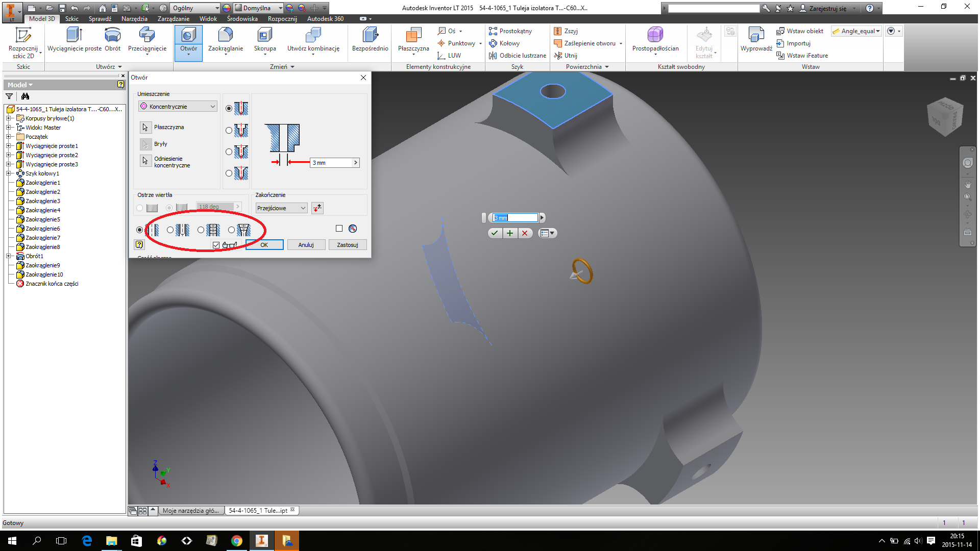Select the tapped hole thread radio button
The width and height of the screenshot is (980, 551).
click(x=201, y=230)
